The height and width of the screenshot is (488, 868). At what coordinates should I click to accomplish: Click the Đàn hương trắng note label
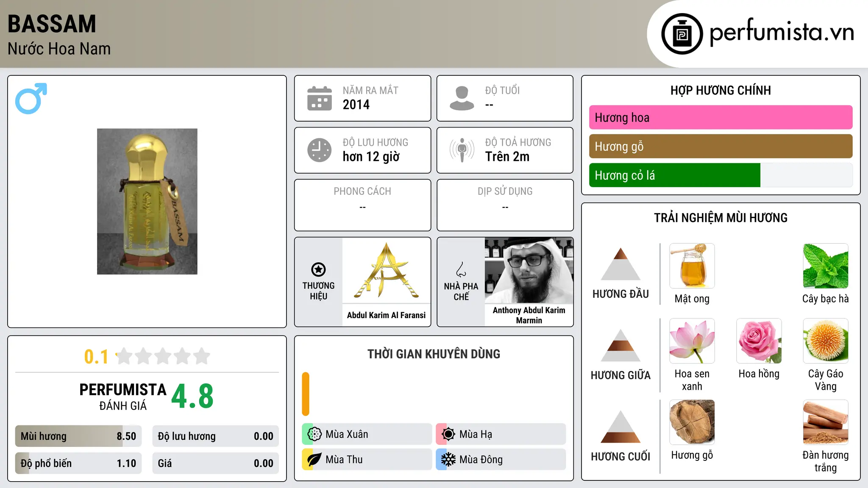coord(826,461)
